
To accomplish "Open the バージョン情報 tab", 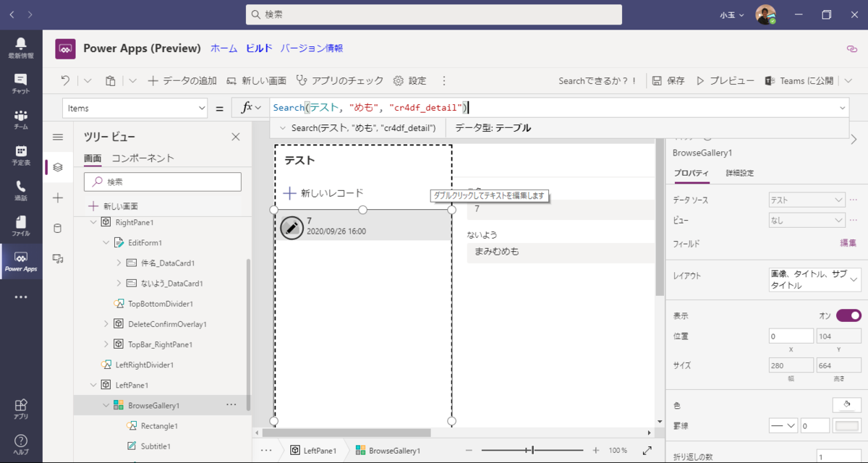I will pyautogui.click(x=312, y=48).
